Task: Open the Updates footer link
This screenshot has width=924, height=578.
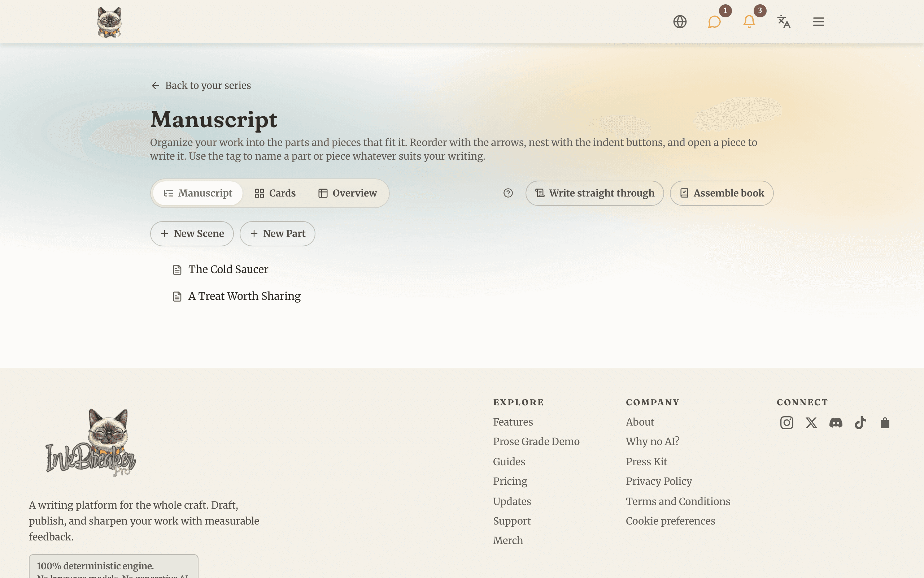Action: point(512,501)
